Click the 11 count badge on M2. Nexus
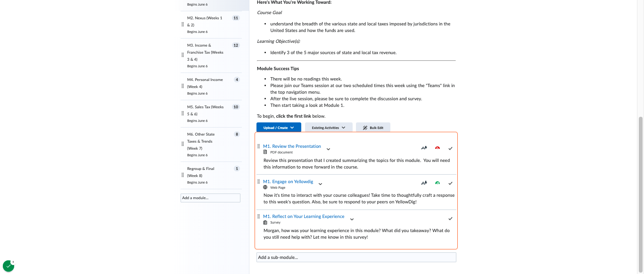This screenshot has width=644, height=274. point(236,18)
